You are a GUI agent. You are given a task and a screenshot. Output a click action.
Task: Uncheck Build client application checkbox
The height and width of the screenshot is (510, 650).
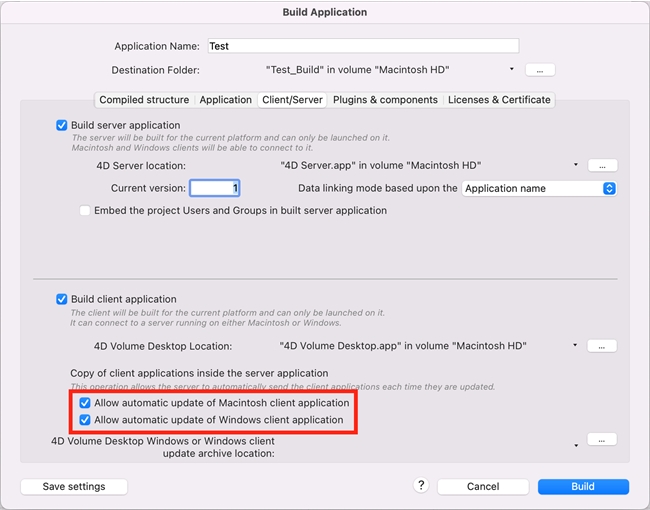pyautogui.click(x=62, y=299)
